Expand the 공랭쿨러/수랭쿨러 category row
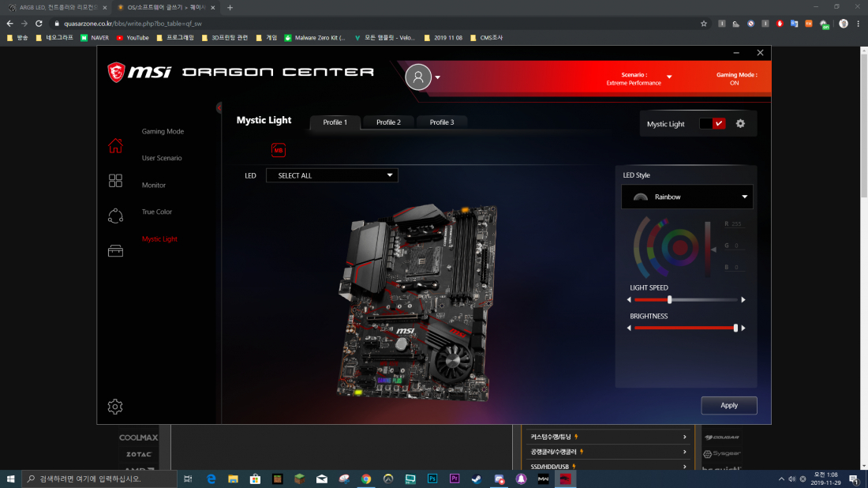Viewport: 868px width, 488px height. click(608, 452)
